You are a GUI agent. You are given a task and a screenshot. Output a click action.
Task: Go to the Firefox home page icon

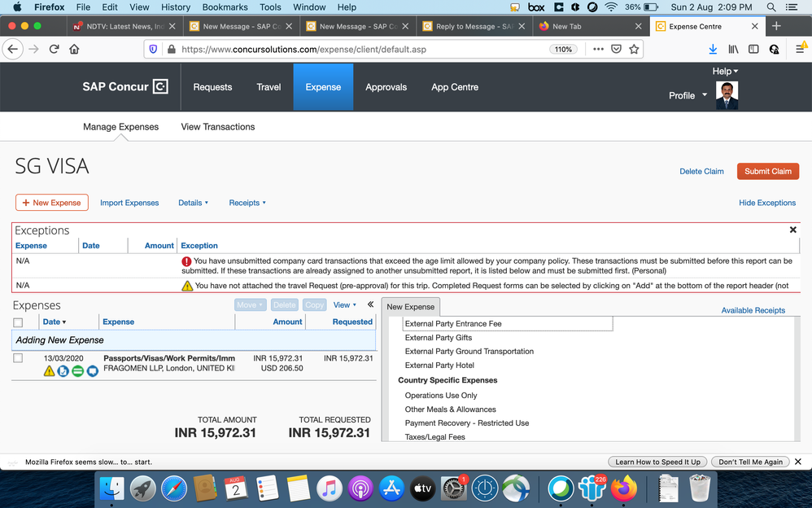74,49
